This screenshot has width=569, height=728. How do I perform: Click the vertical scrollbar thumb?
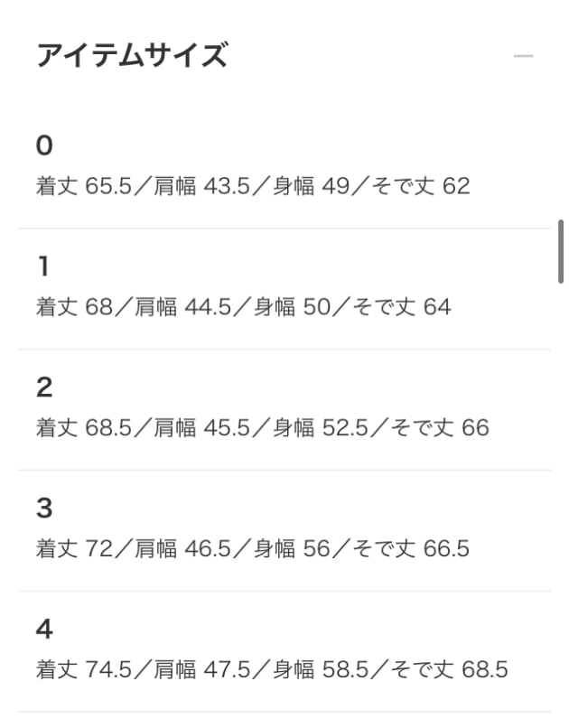(x=561, y=251)
